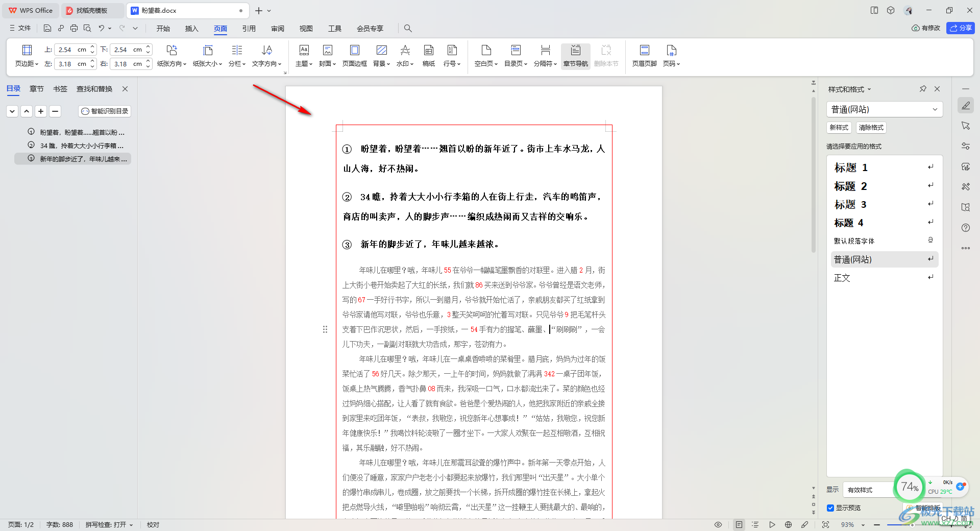Viewport: 980px width, 531px height.
Task: Click the help question mark icon in right sidebar
Action: (x=966, y=228)
